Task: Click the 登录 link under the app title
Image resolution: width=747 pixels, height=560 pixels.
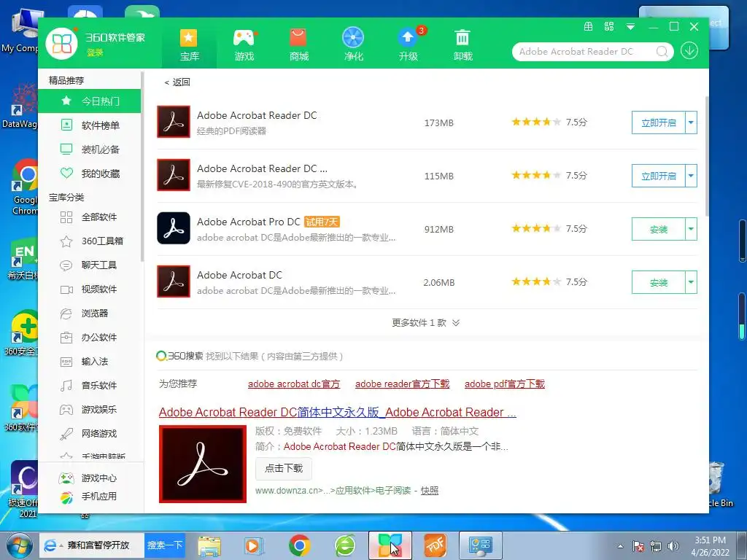Action: coord(95,52)
